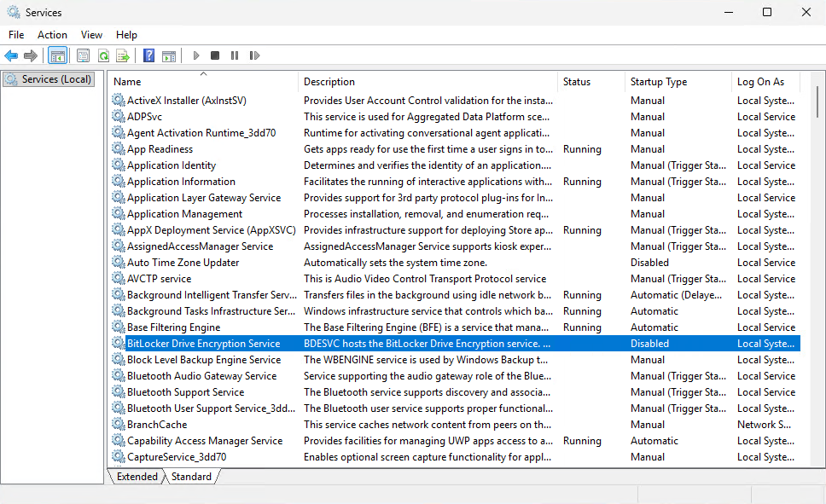Image resolution: width=826 pixels, height=504 pixels.
Task: Open the Action menu
Action: pos(52,35)
